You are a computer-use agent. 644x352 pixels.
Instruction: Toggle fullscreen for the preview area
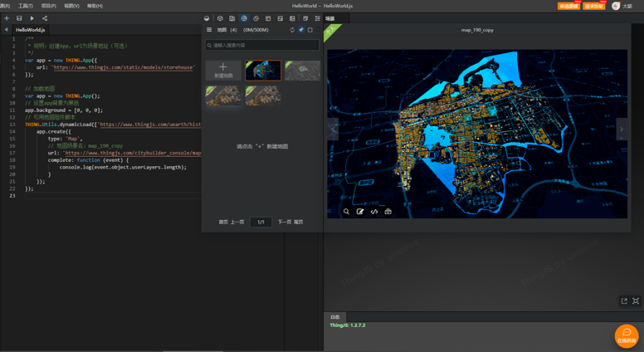pyautogui.click(x=636, y=301)
